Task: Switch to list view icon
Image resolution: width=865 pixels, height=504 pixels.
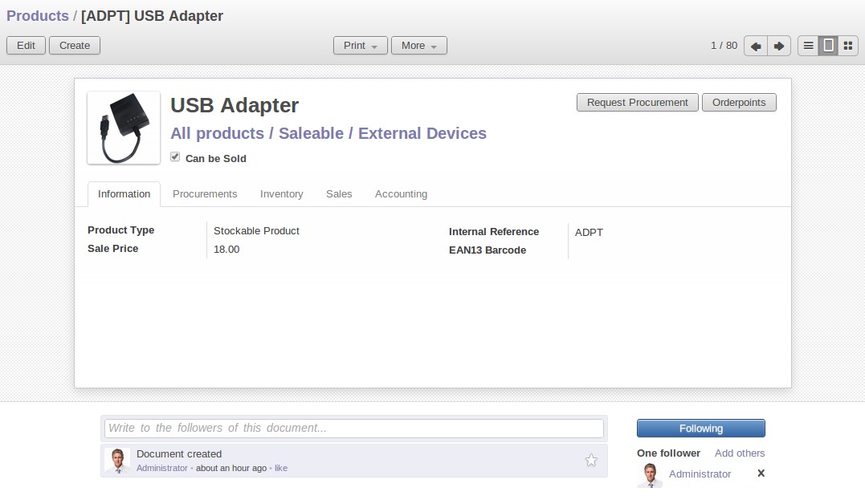Action: (x=808, y=46)
